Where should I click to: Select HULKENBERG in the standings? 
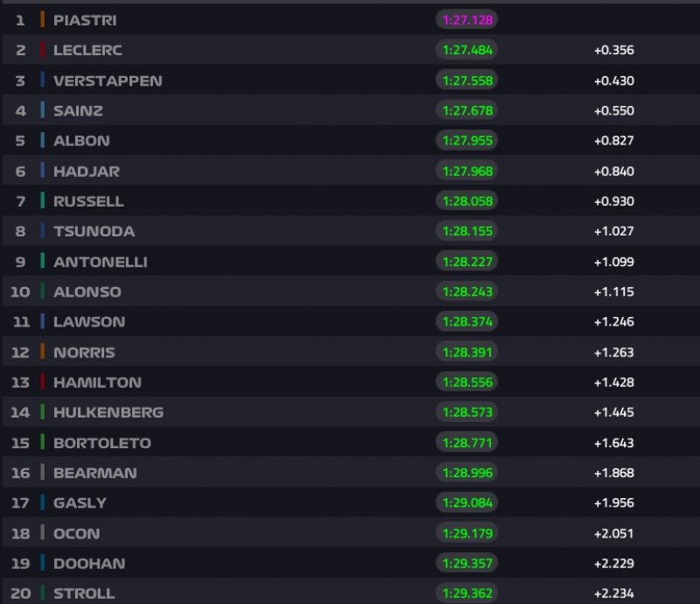pos(108,412)
